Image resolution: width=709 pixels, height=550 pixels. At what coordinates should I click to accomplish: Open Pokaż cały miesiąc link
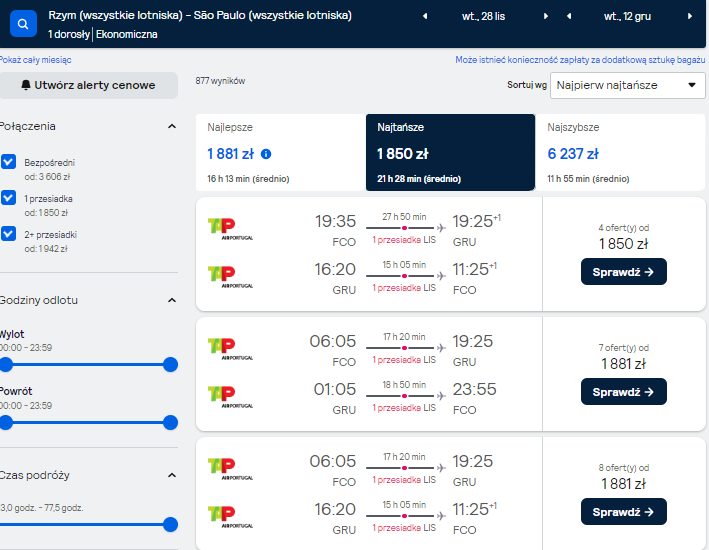pyautogui.click(x=35, y=60)
